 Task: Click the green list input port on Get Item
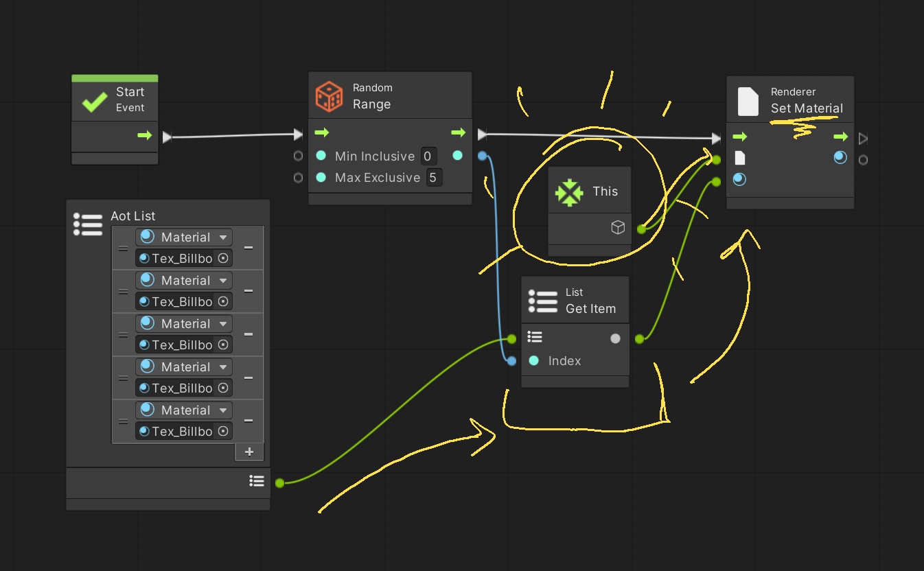click(511, 338)
